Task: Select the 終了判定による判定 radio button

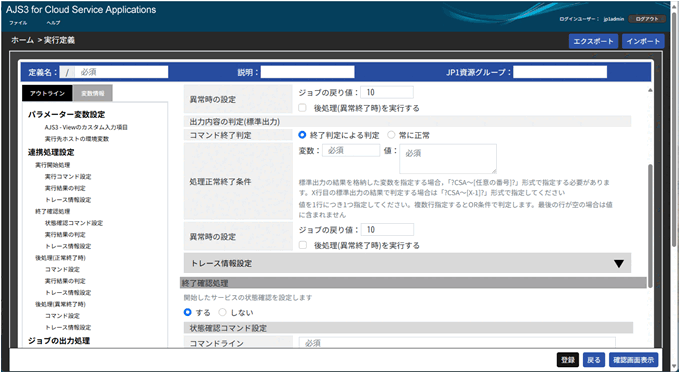Action: pyautogui.click(x=302, y=135)
